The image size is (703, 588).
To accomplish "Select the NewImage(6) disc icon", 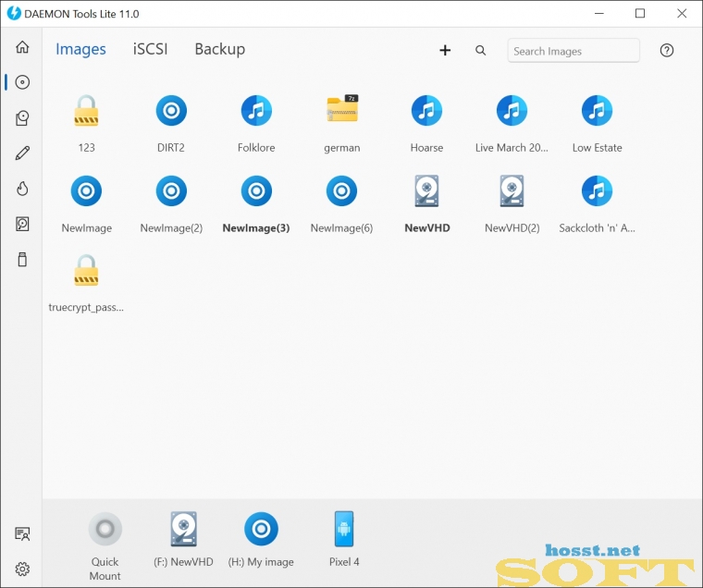I will tap(341, 191).
